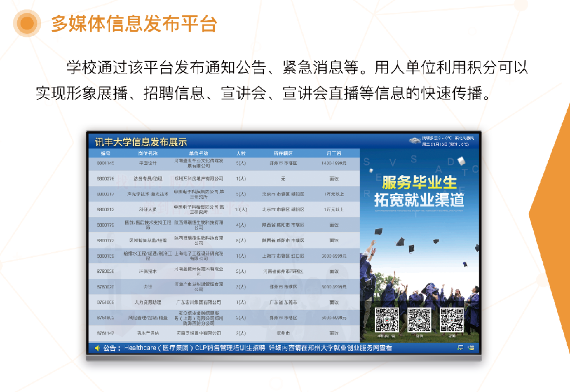Viewport: 570px width, 392px height.
Task: Click the weather and date text
Action: tap(448, 141)
